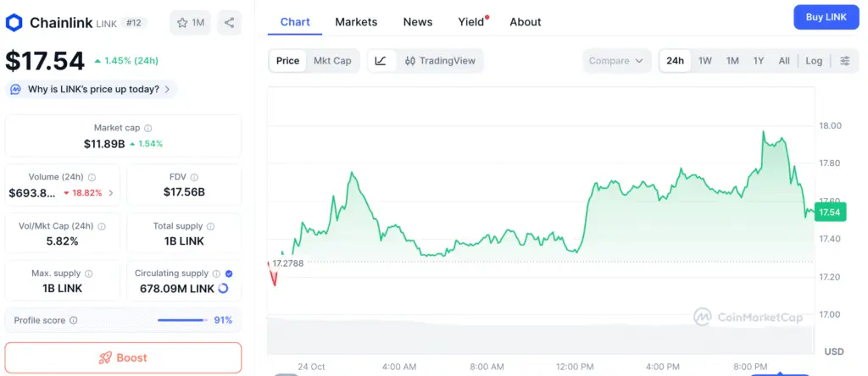Viewport: 868px width, 376px height.
Task: Expand Volume (24h) details arrow
Action: click(x=111, y=193)
